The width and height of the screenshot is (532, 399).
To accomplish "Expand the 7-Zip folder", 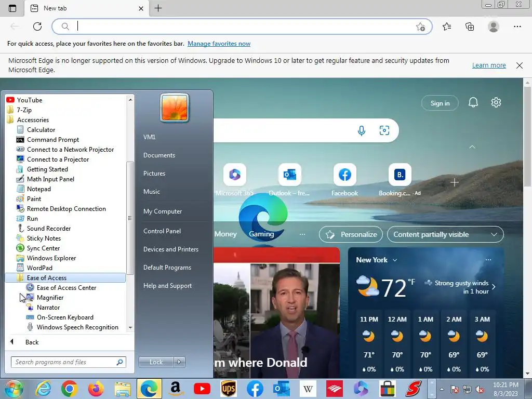I will (x=24, y=110).
